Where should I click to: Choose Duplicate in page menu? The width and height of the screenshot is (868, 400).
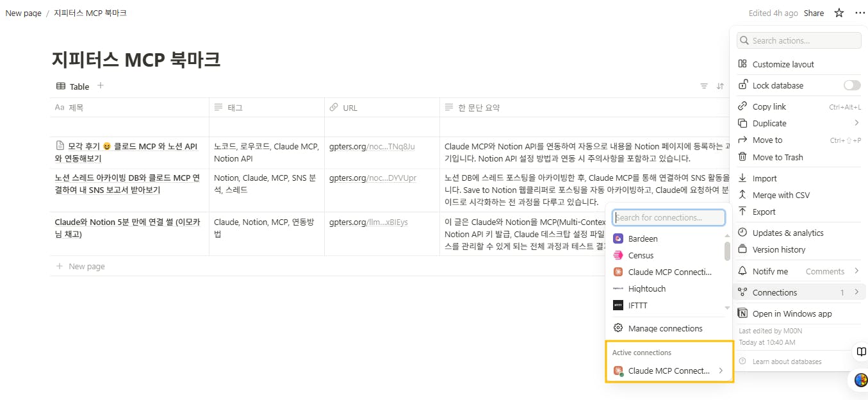tap(799, 123)
